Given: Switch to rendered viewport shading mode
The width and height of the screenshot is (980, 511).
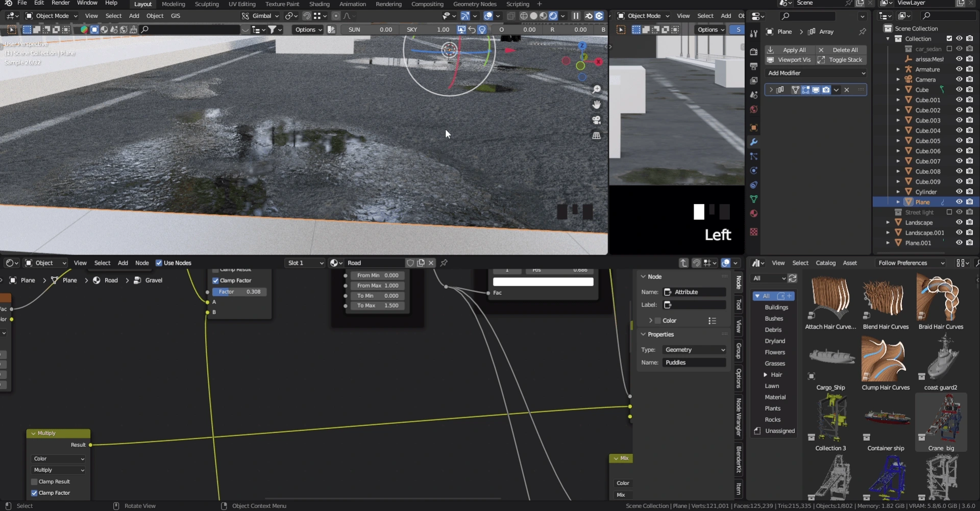Looking at the screenshot, I should coord(553,16).
